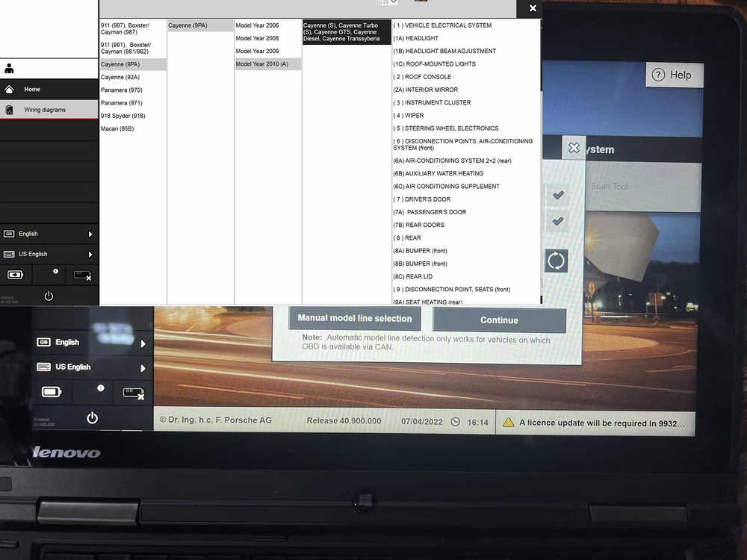Click the clock icon in status bar
This screenshot has width=747, height=560.
(456, 421)
